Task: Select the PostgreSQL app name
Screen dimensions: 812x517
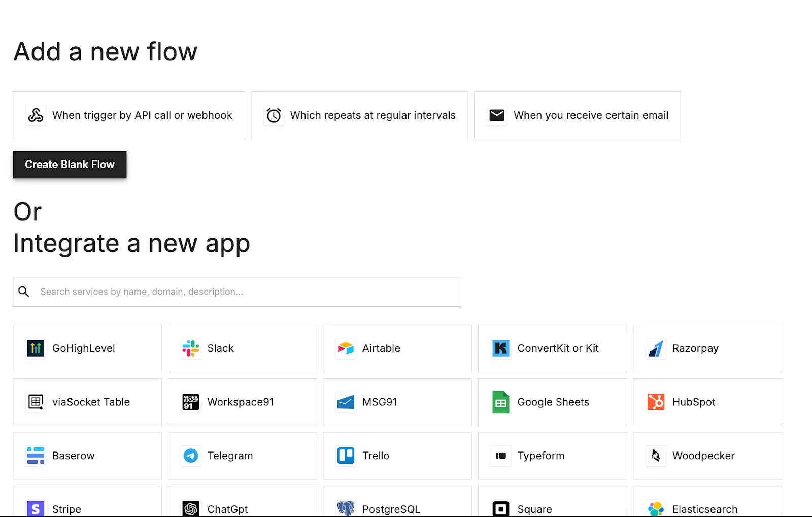Action: [391, 509]
